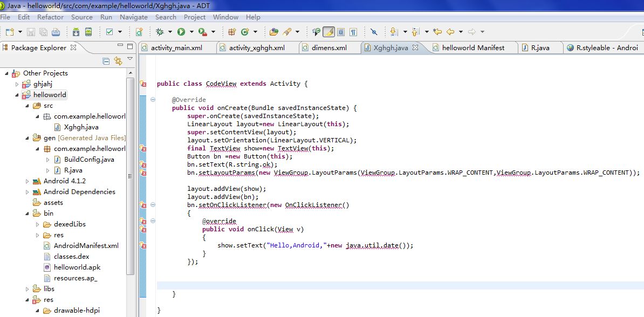Screen dimensions: 644x317
Task: Go to Last Edit Location
Action: point(437,32)
